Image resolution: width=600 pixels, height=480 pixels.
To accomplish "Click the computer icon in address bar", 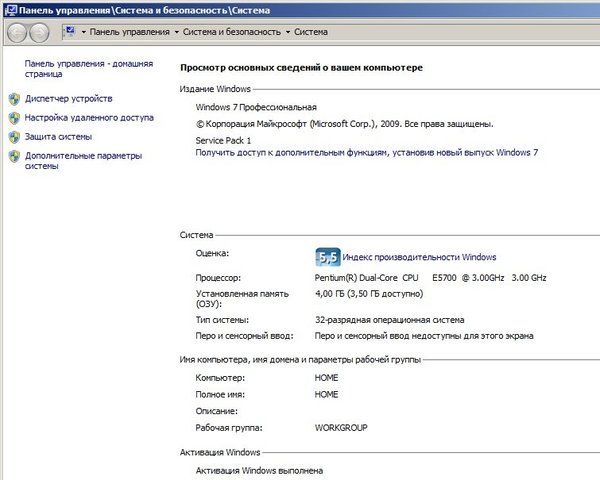I will tap(70, 31).
